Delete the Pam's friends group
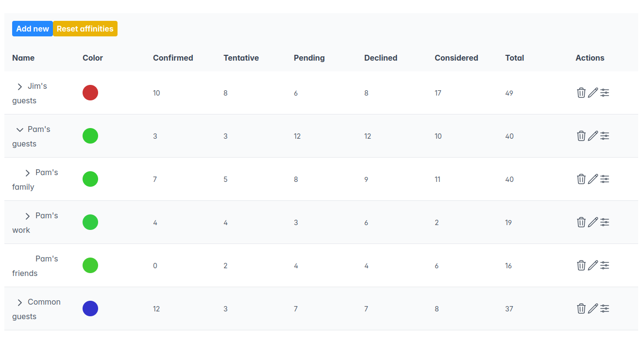Viewport: 644px width, 341px height. point(581,265)
